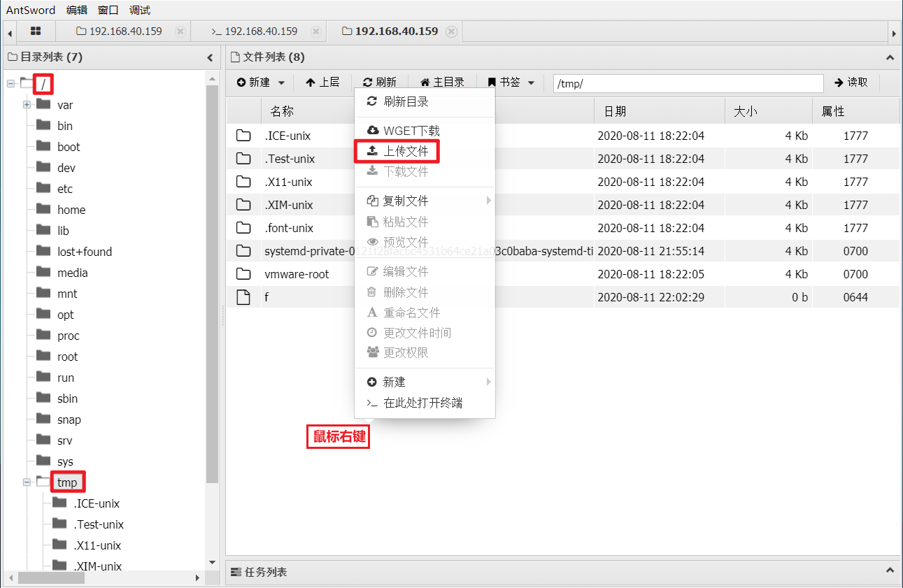Screen dimensions: 903x588
Task: Select .Test-unix under tmp in tree
Action: coord(99,524)
